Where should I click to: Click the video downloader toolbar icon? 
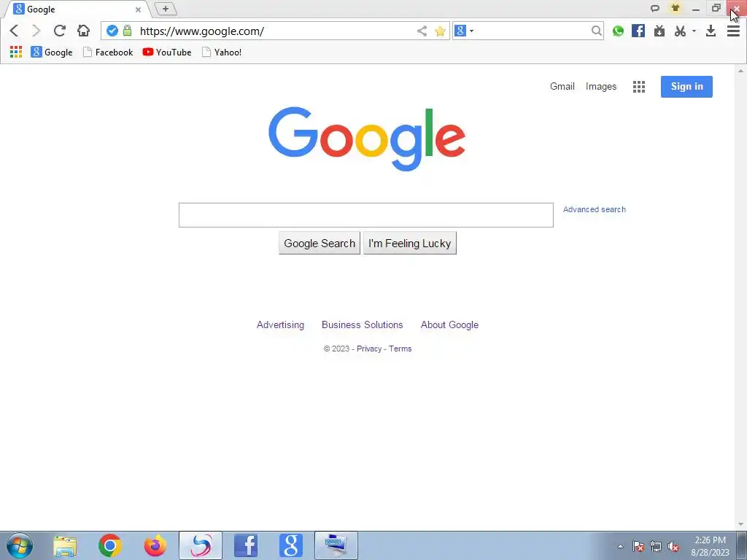[x=659, y=31]
